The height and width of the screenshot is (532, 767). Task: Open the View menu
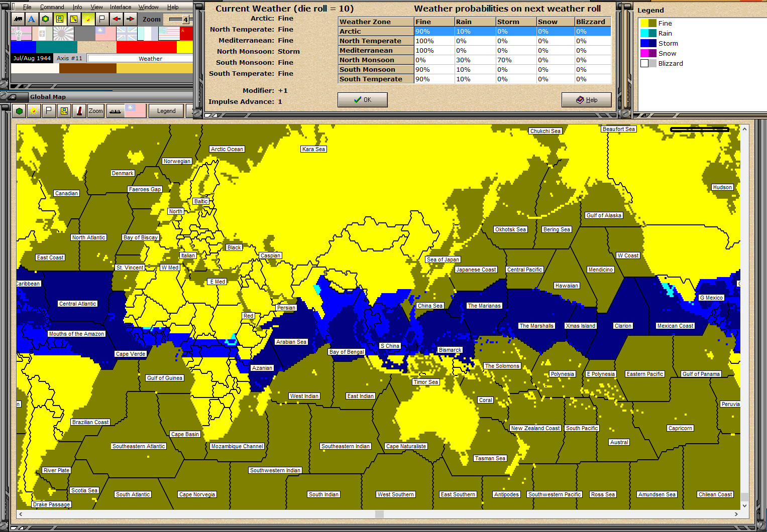(97, 7)
